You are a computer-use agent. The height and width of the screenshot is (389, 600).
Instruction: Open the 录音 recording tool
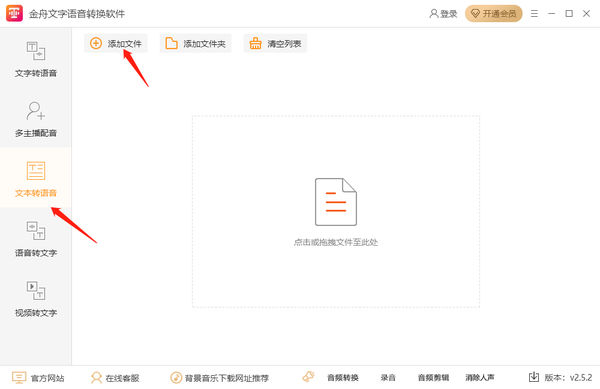pos(388,378)
